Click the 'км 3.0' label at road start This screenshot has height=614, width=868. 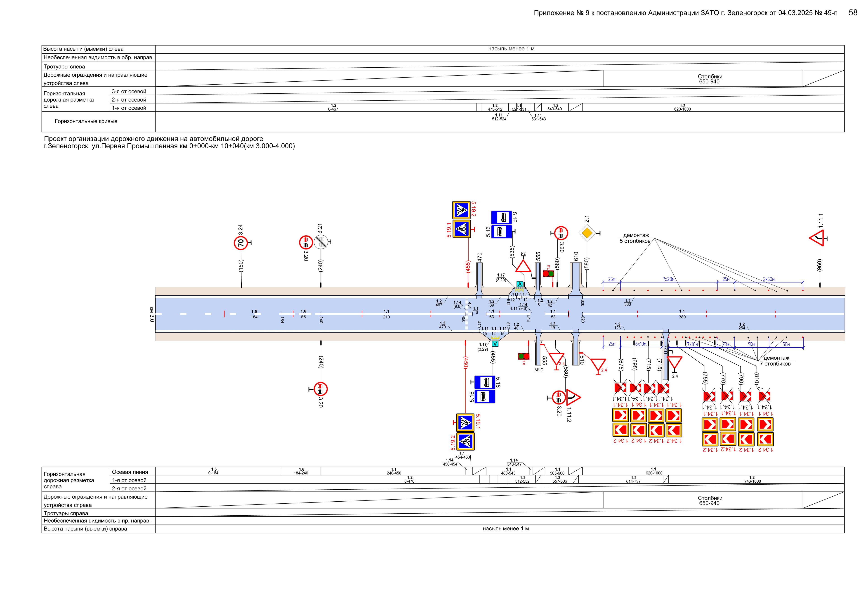point(152,314)
